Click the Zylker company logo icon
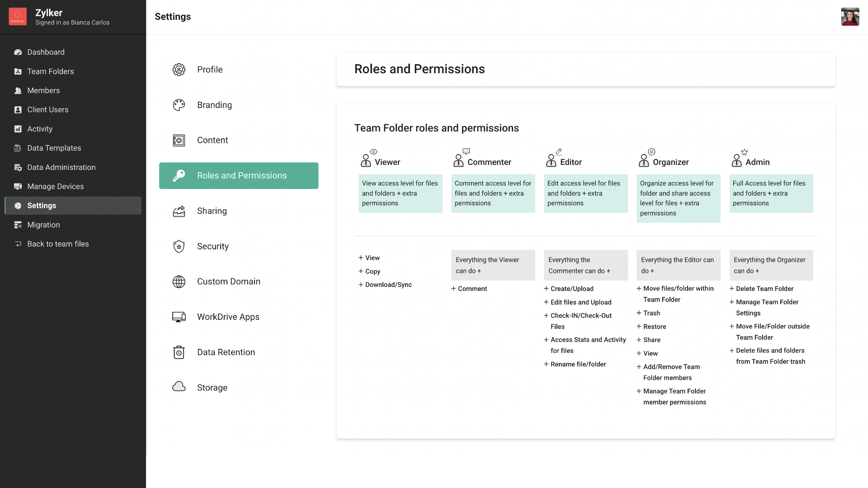Viewport: 868px width, 488px height. [18, 17]
